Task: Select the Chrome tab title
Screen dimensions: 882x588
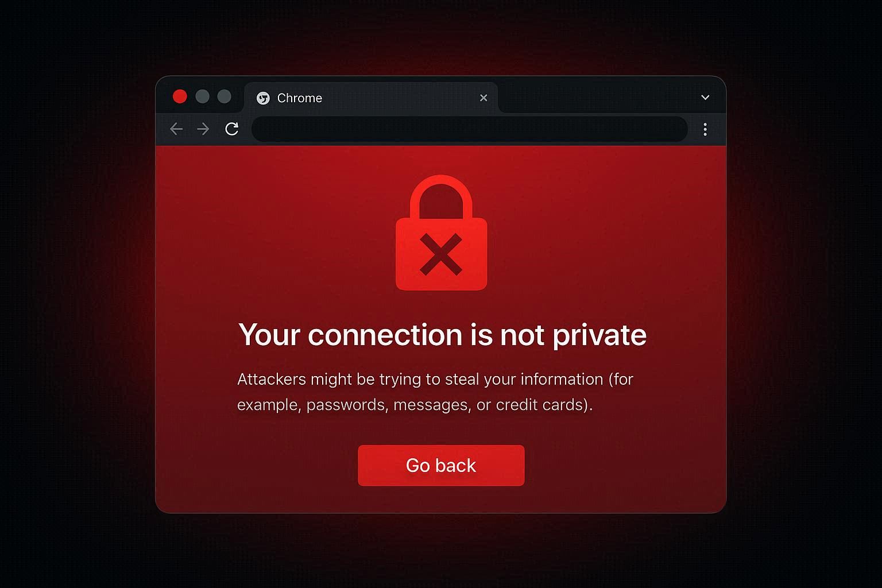Action: [300, 98]
